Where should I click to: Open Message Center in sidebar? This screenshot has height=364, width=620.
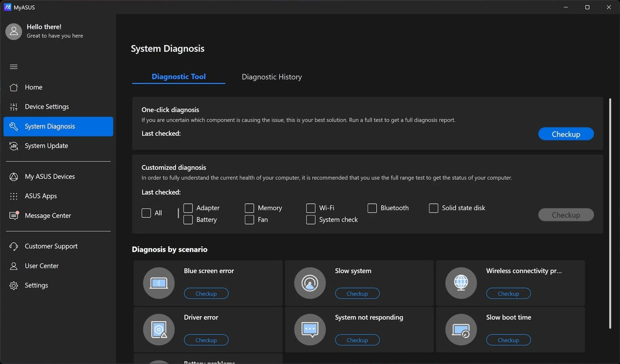click(58, 215)
